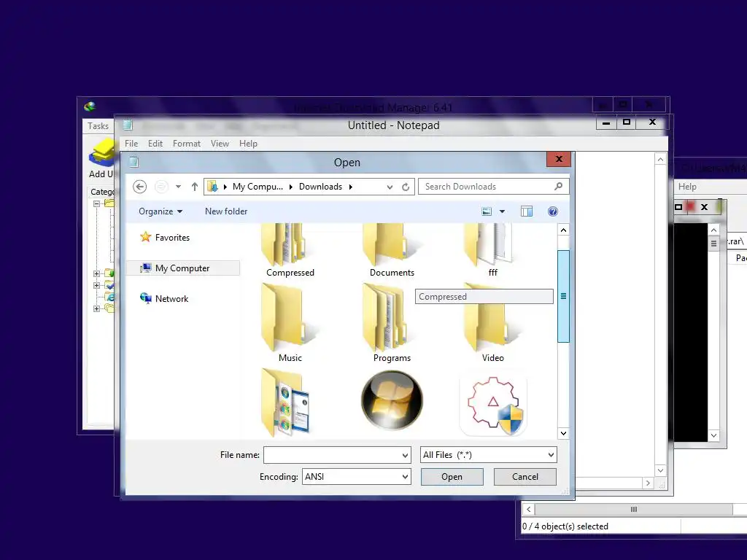Screen dimensions: 747x560
Task: Click the file list scroll up arrow
Action: [x=563, y=230]
